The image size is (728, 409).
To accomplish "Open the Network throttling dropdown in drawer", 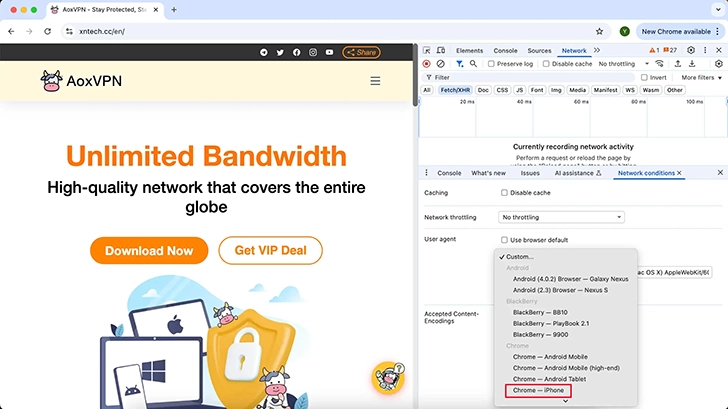I will (562, 217).
